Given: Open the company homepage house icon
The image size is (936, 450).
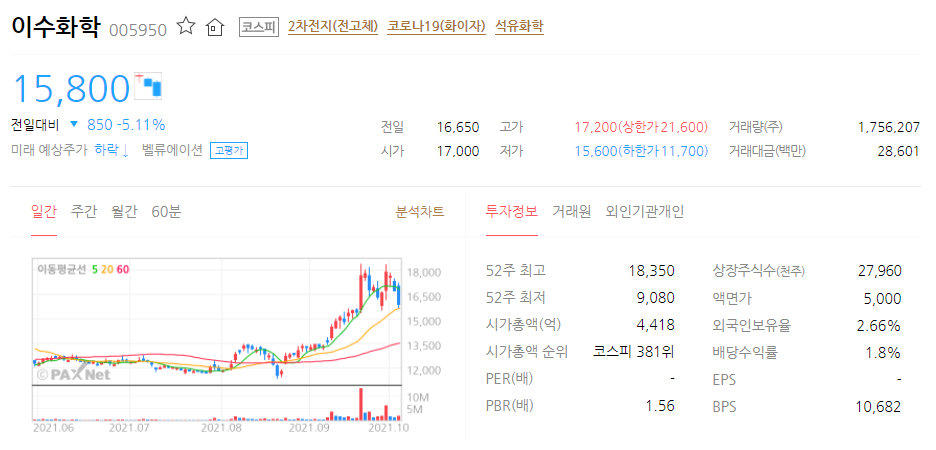Looking at the screenshot, I should click(214, 27).
